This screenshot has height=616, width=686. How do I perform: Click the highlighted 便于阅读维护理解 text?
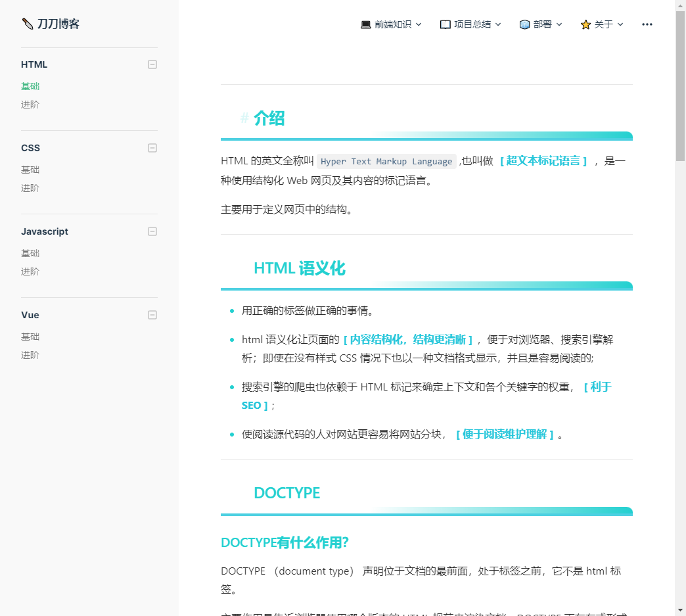(x=505, y=435)
